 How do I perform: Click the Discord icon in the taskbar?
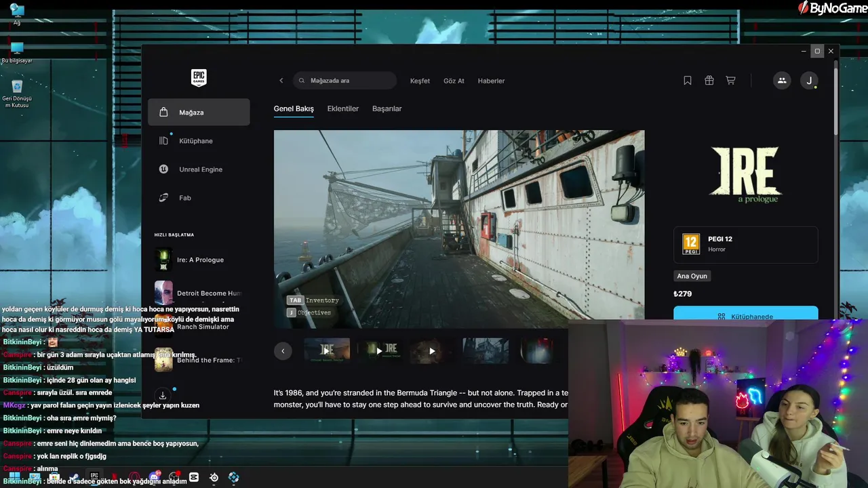pos(155,477)
